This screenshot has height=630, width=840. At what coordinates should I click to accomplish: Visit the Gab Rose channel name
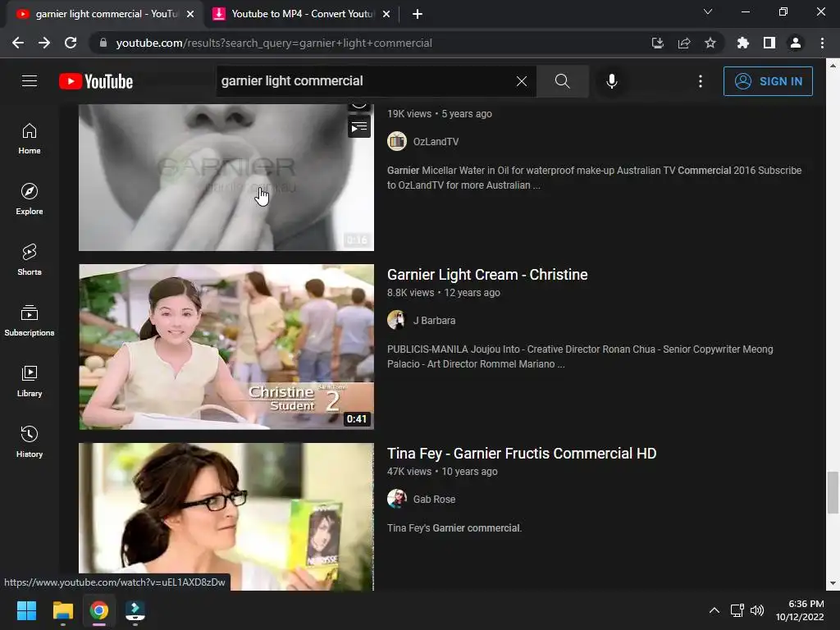pyautogui.click(x=434, y=499)
